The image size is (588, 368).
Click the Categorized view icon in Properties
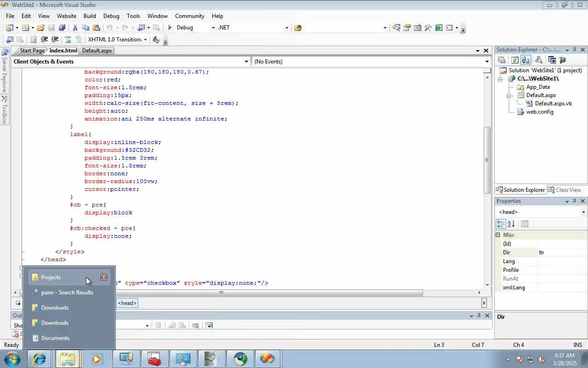(501, 224)
